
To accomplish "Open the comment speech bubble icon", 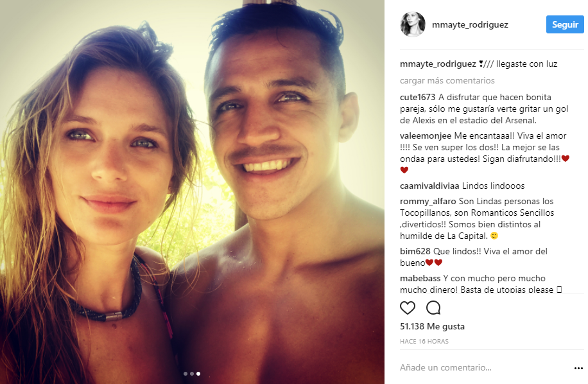I will coord(433,308).
